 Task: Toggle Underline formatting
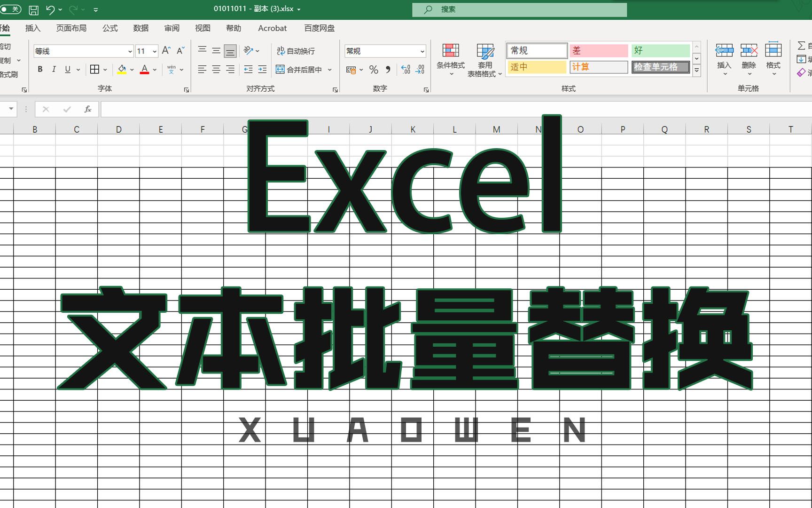coord(68,69)
